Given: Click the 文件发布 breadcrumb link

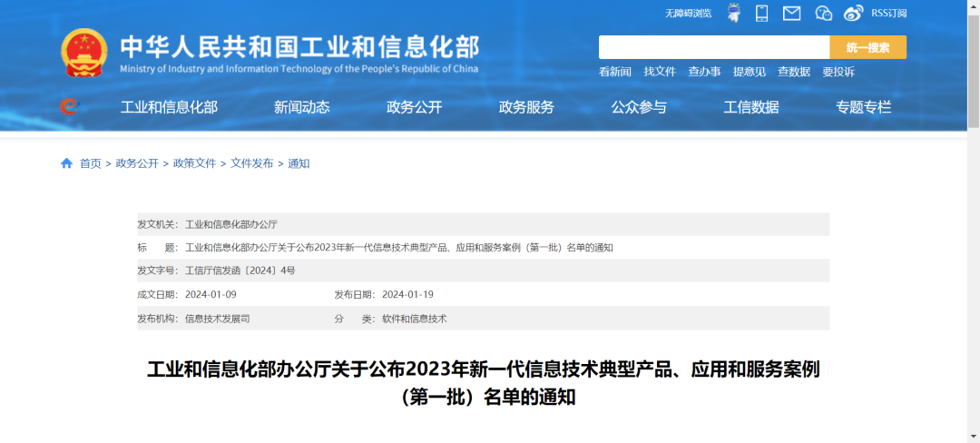Looking at the screenshot, I should tap(251, 163).
